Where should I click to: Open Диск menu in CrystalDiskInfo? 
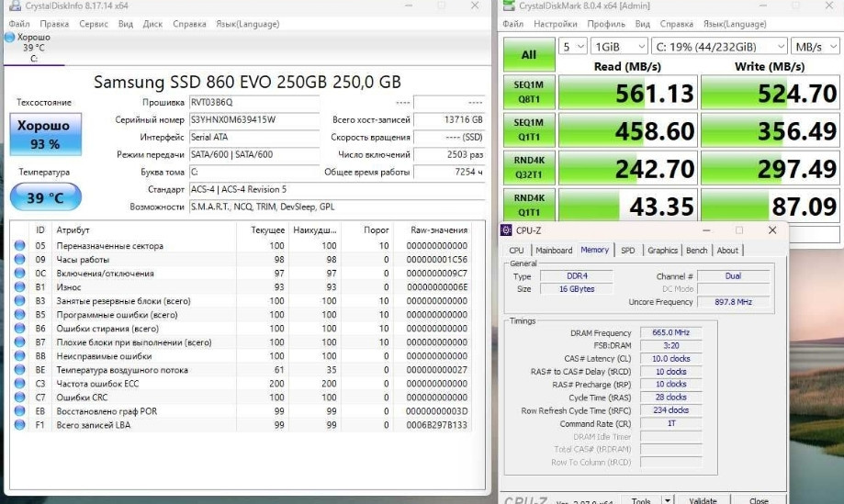tap(152, 24)
